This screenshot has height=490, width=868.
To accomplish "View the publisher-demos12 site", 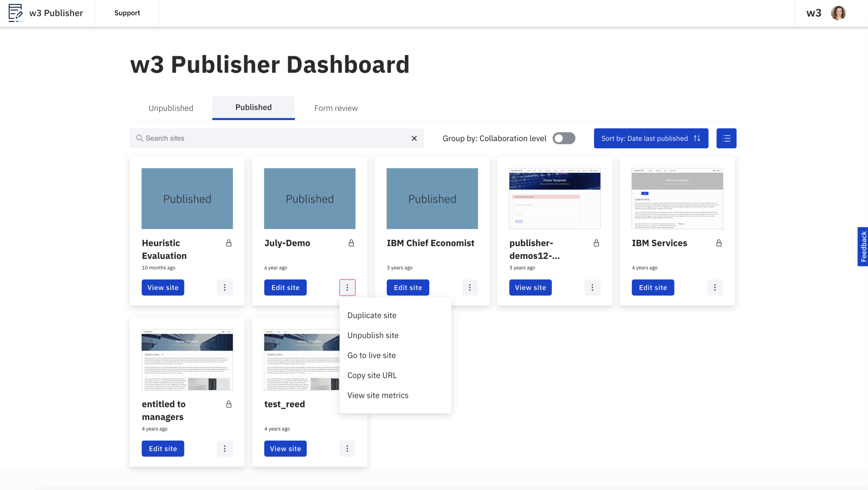I will (530, 287).
